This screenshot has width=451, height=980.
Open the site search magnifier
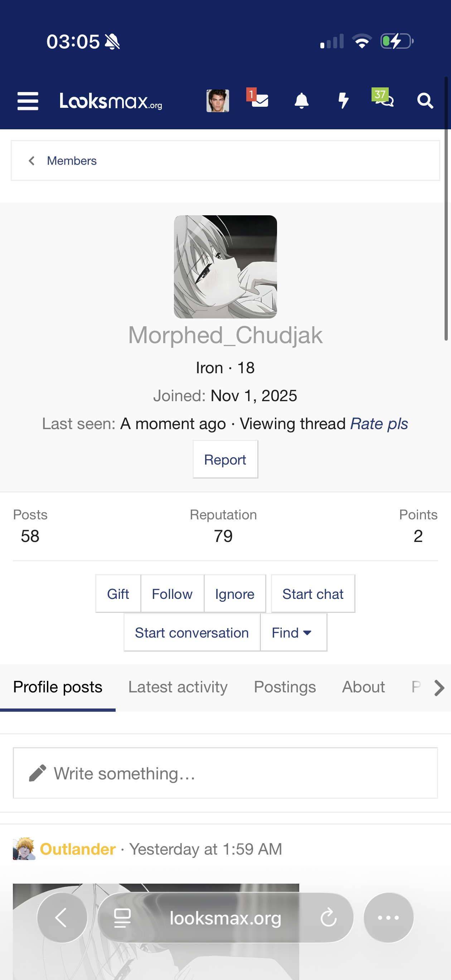(x=425, y=101)
